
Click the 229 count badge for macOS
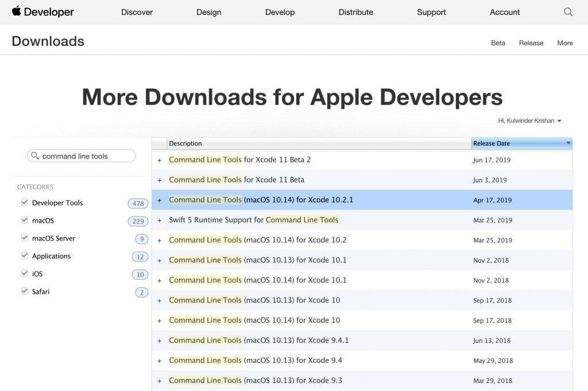138,221
